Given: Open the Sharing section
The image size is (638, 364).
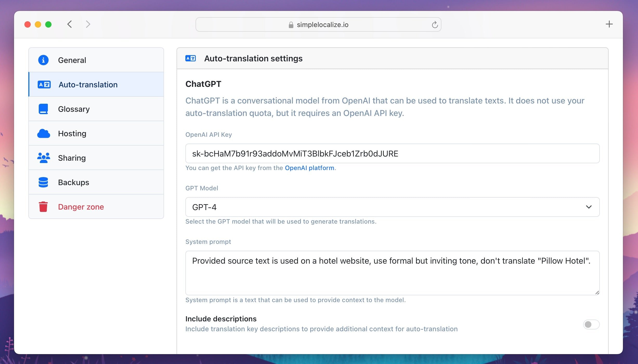Looking at the screenshot, I should 96,158.
